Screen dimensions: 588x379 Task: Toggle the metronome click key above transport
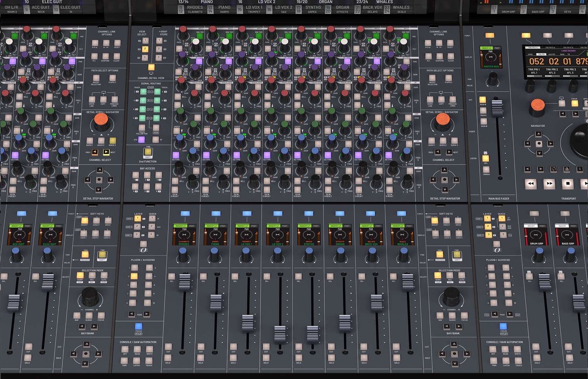[x=567, y=169]
